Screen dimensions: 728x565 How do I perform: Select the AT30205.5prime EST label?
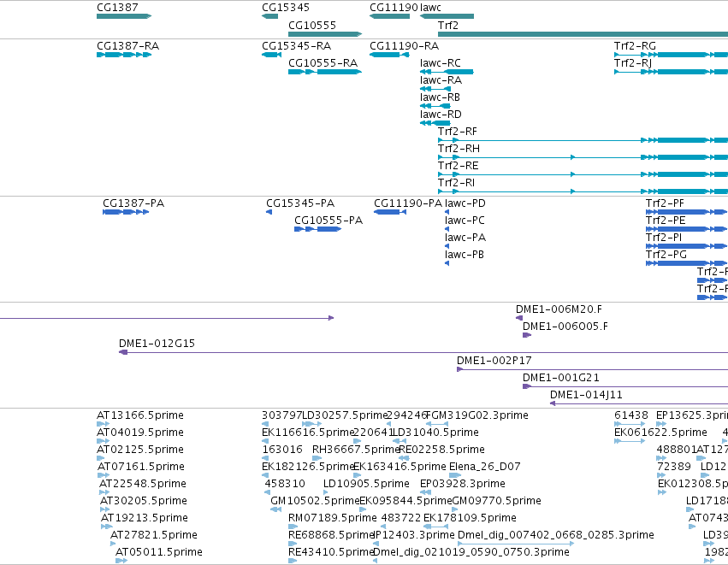click(144, 501)
